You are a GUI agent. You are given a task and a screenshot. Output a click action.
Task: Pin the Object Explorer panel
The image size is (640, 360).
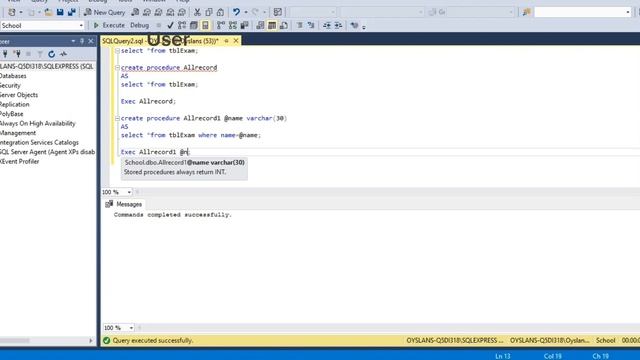[x=82, y=41]
